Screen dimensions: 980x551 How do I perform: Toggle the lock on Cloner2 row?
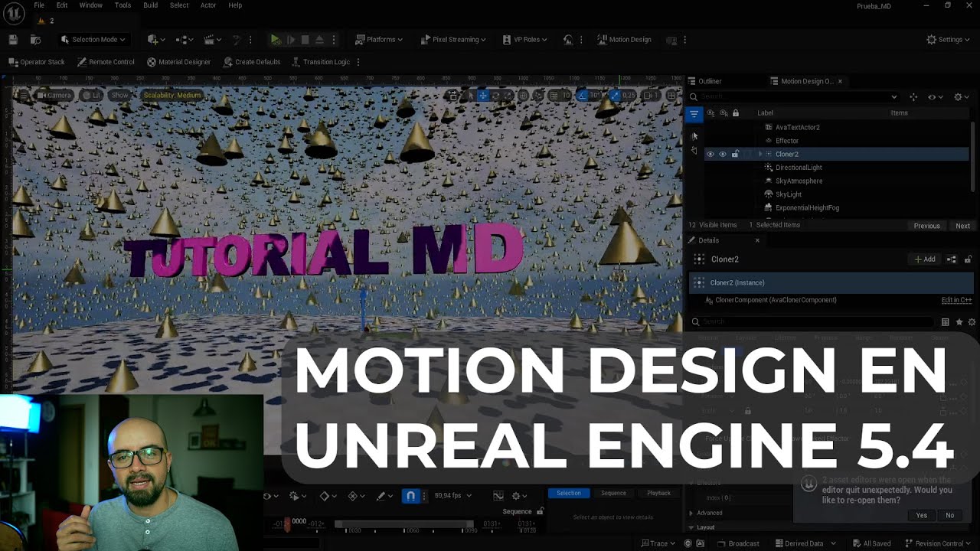coord(735,155)
